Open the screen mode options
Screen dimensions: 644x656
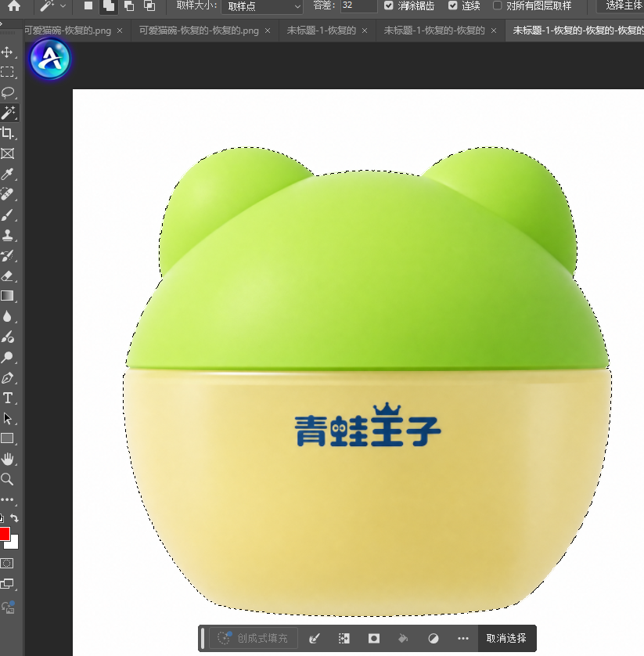(x=7, y=584)
